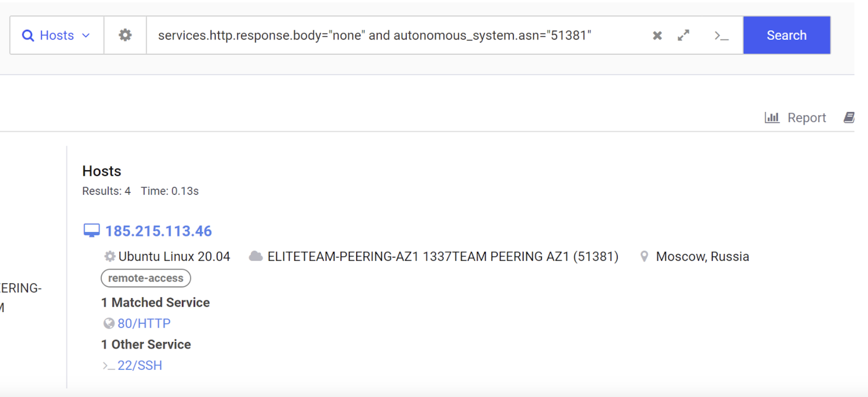Viewport: 868px width, 397px height.
Task: Click the Report bar chart icon
Action: pos(772,117)
